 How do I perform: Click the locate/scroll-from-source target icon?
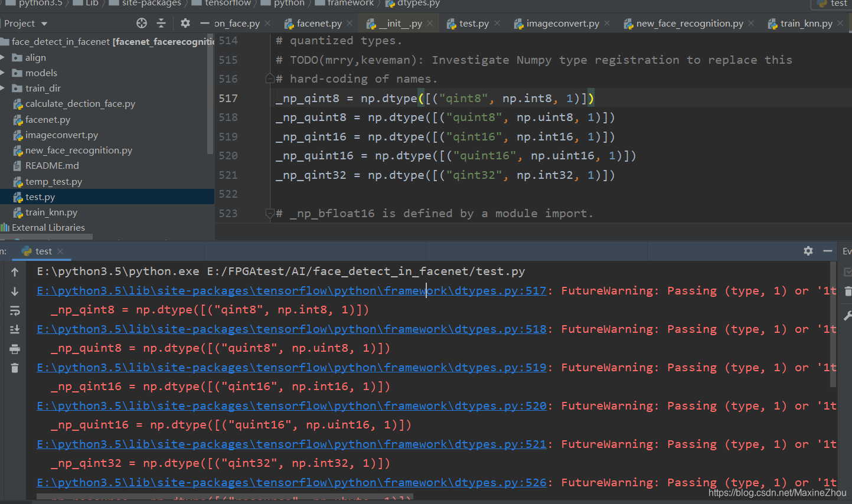pos(142,23)
